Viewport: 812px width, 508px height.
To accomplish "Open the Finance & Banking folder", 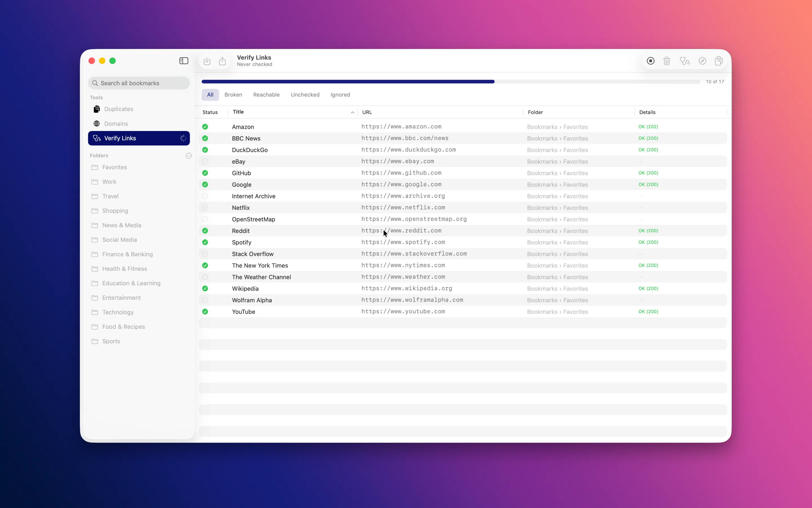I will [x=139, y=254].
